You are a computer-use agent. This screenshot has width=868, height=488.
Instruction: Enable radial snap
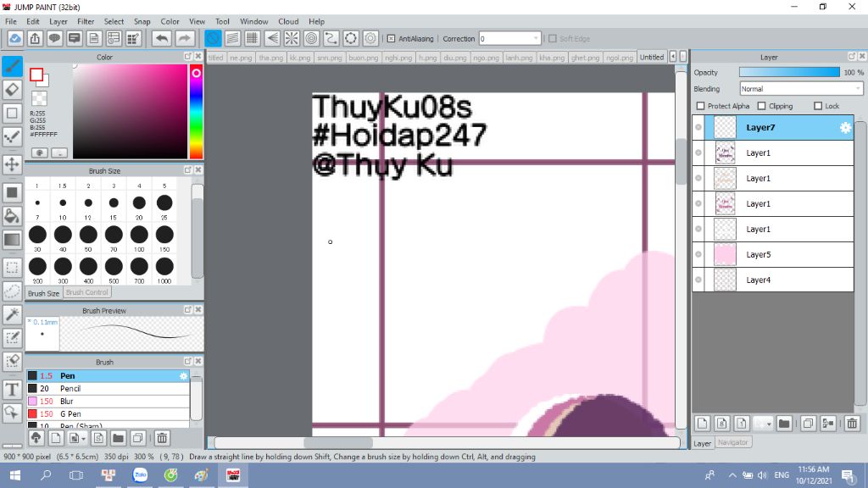[x=292, y=38]
